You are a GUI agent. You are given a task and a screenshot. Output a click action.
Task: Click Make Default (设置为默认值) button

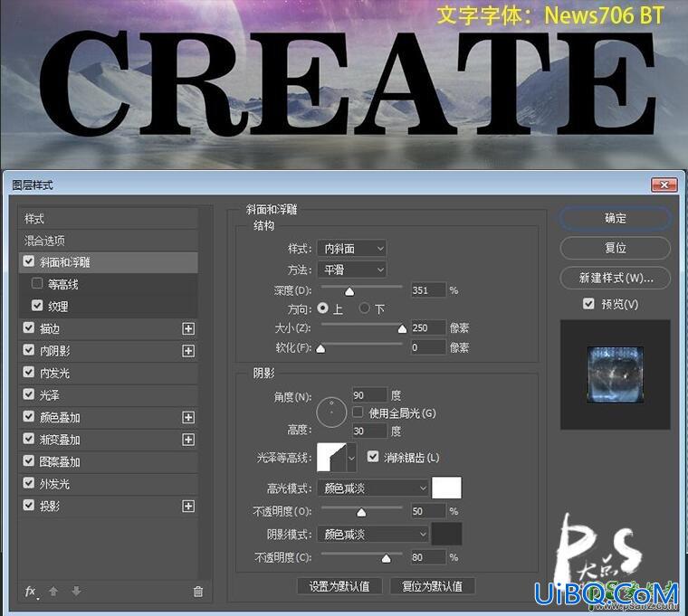pyautogui.click(x=339, y=586)
